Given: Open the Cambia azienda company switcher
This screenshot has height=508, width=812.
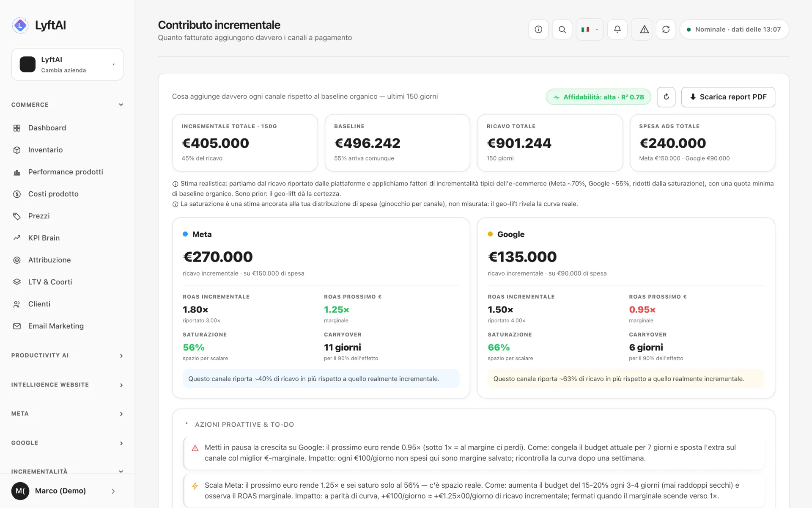Looking at the screenshot, I should 67,64.
